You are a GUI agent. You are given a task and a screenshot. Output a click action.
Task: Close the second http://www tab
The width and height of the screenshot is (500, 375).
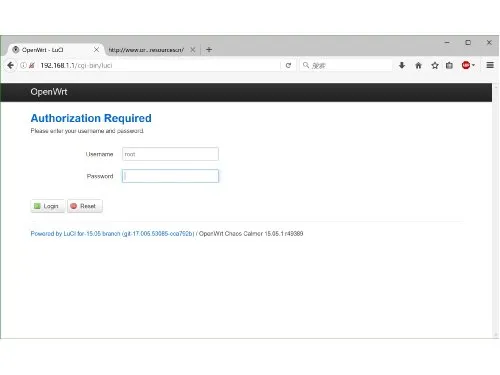click(193, 50)
